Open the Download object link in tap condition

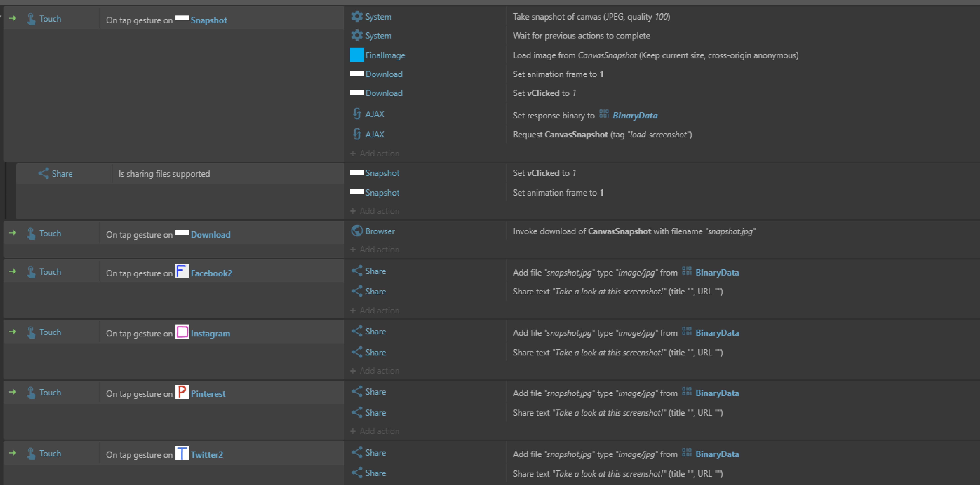211,235
